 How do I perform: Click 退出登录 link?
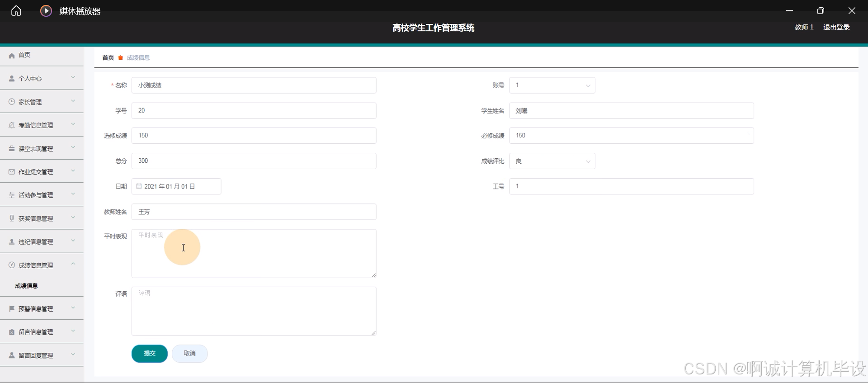click(836, 27)
